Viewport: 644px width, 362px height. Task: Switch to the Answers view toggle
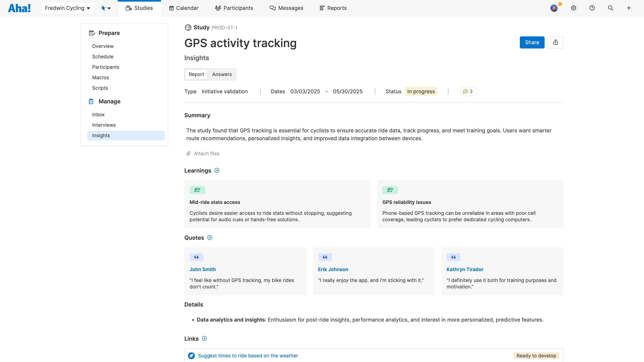[222, 74]
